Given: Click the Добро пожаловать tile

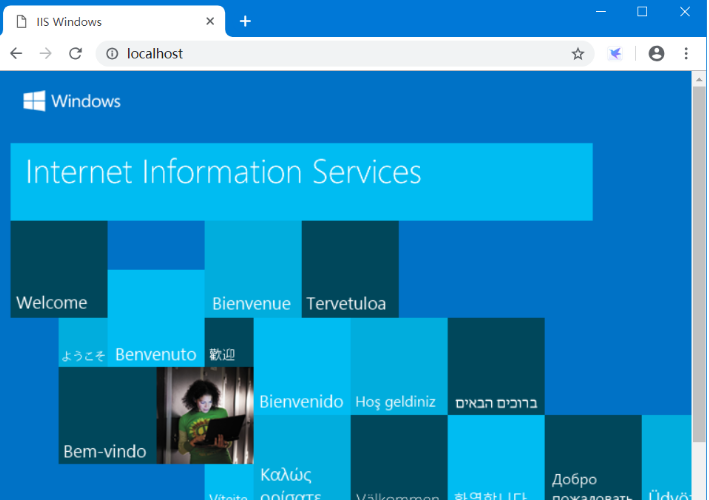Looking at the screenshot, I should pos(593,458).
